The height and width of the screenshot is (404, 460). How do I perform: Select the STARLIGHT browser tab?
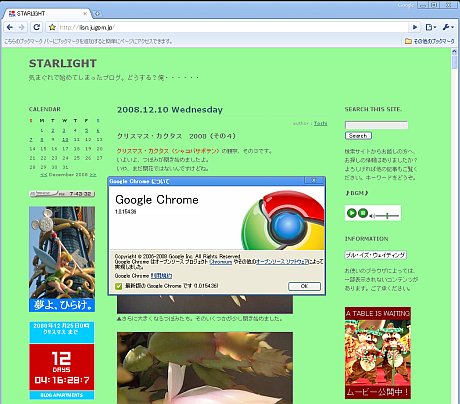coord(47,14)
